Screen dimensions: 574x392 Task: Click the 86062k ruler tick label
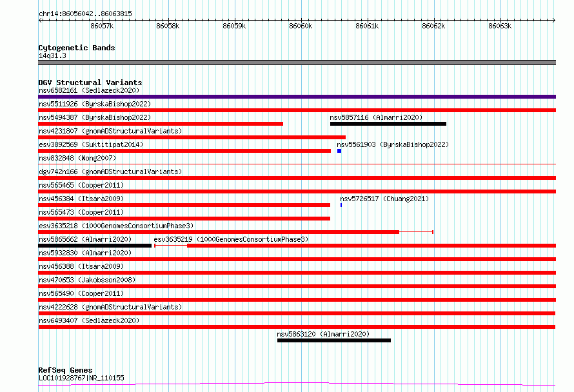pyautogui.click(x=433, y=26)
